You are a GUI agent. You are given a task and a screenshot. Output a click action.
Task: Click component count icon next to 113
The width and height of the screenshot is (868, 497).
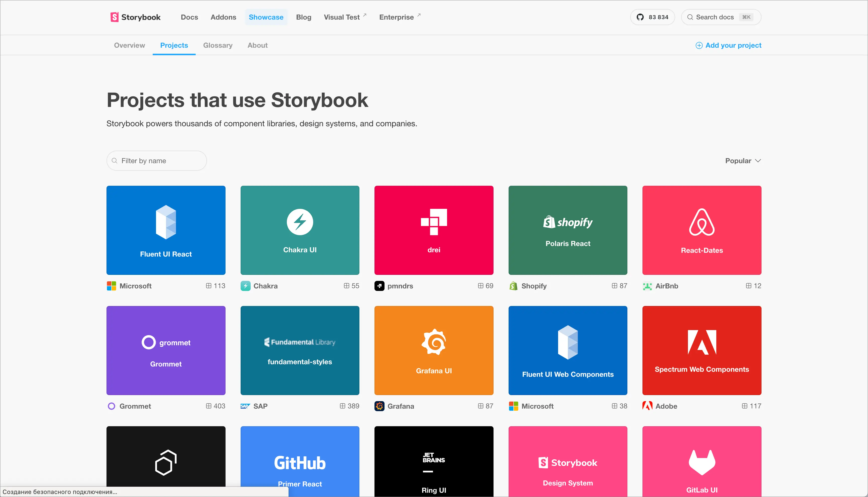[x=209, y=286]
